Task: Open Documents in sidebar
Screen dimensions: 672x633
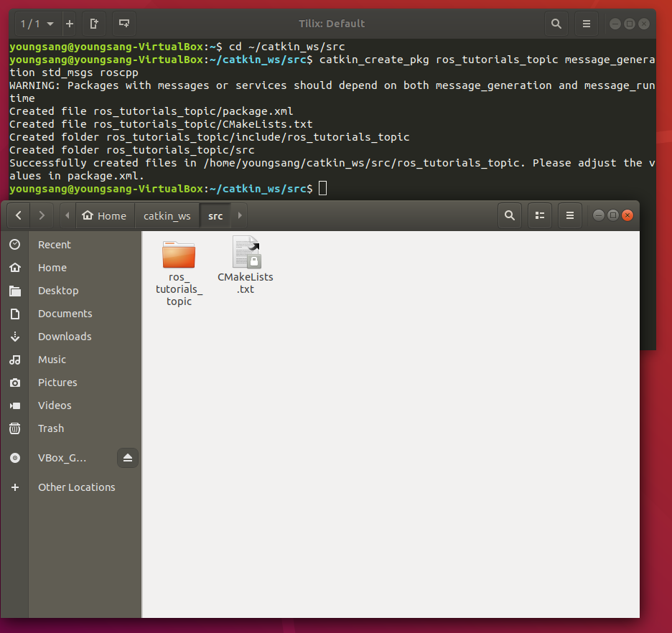Action: pyautogui.click(x=71, y=314)
